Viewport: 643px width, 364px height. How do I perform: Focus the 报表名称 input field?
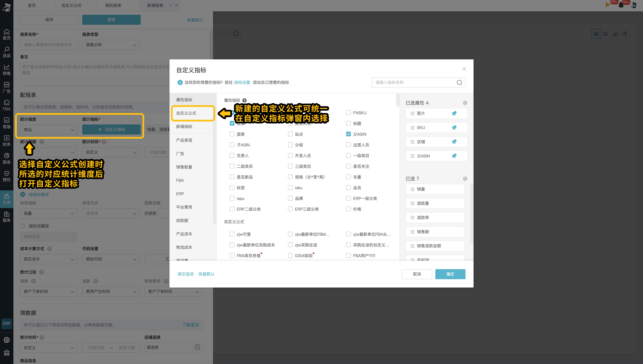pos(49,45)
